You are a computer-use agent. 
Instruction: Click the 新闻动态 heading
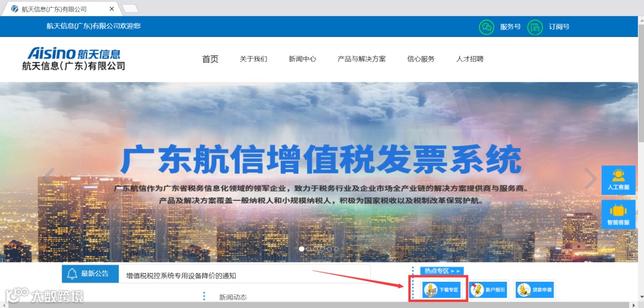pos(233,297)
